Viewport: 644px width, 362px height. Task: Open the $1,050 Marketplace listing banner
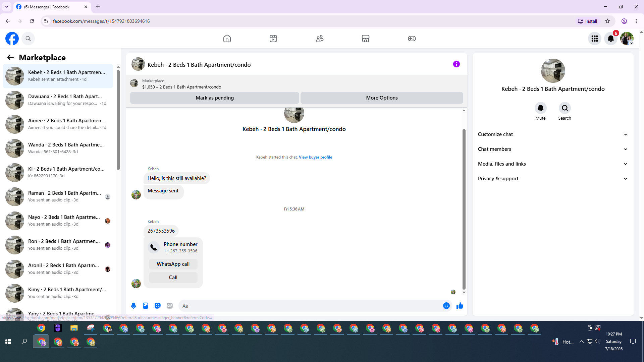pos(297,84)
